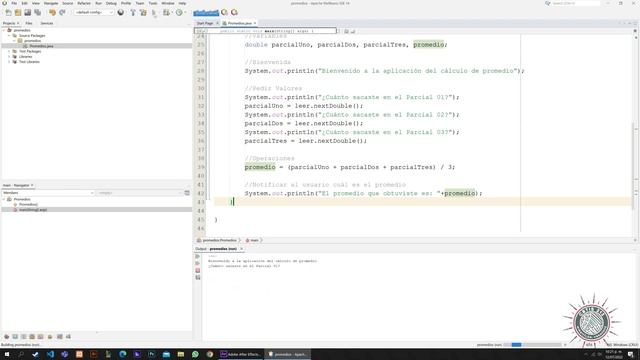Toggle Fully Qualified Names in Navigator
The height and width of the screenshot is (360, 640).
tap(50, 337)
